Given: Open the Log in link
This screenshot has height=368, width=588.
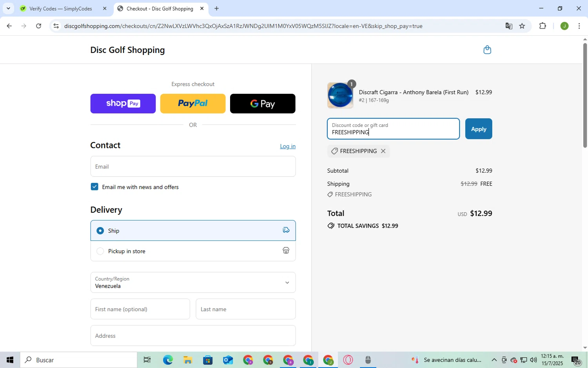Looking at the screenshot, I should coord(288,146).
